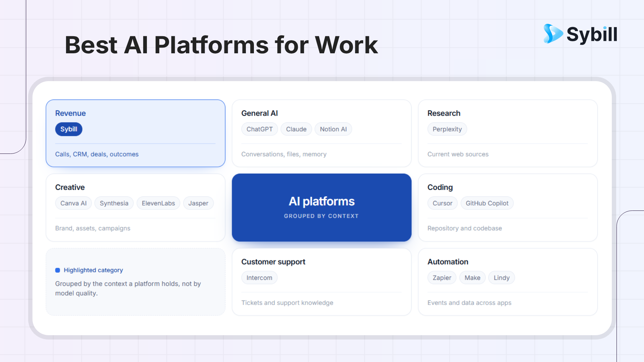Click the 'Grouped by the context' description
The image size is (644, 362).
pos(128,288)
